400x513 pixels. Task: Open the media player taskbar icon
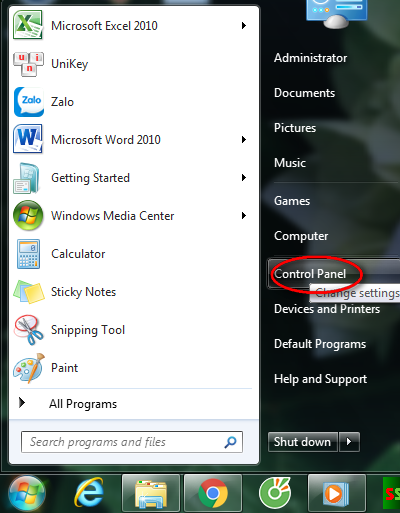(x=337, y=493)
